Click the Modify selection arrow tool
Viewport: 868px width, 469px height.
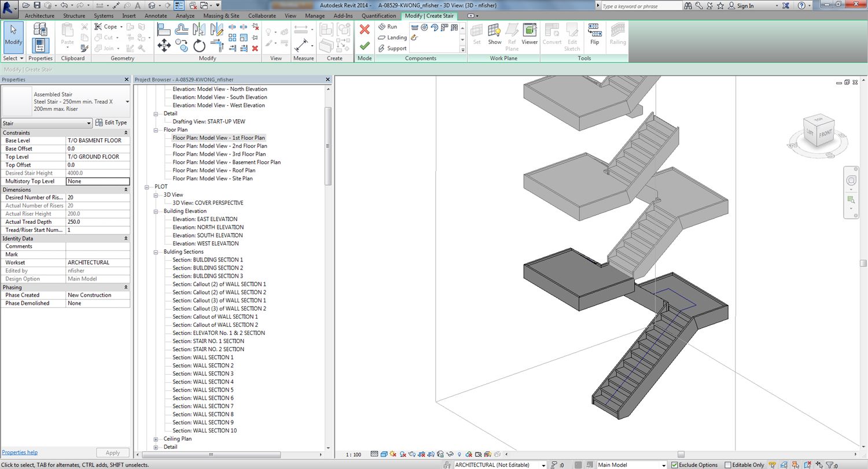tap(13, 36)
